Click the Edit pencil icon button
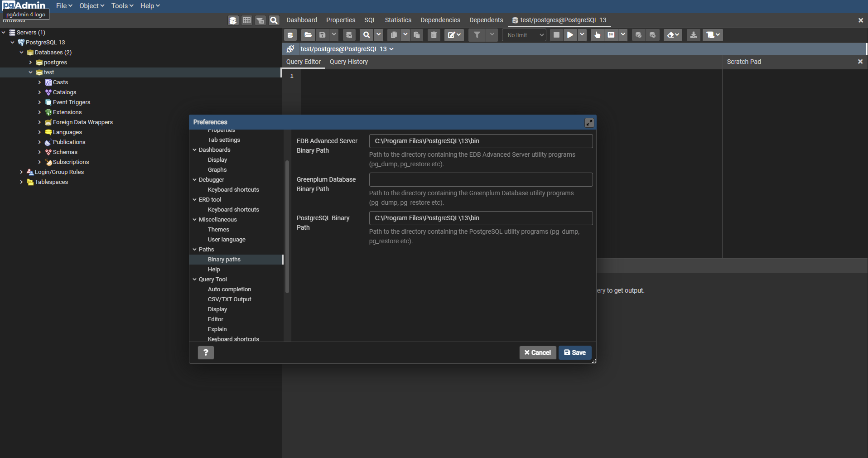 tap(454, 35)
